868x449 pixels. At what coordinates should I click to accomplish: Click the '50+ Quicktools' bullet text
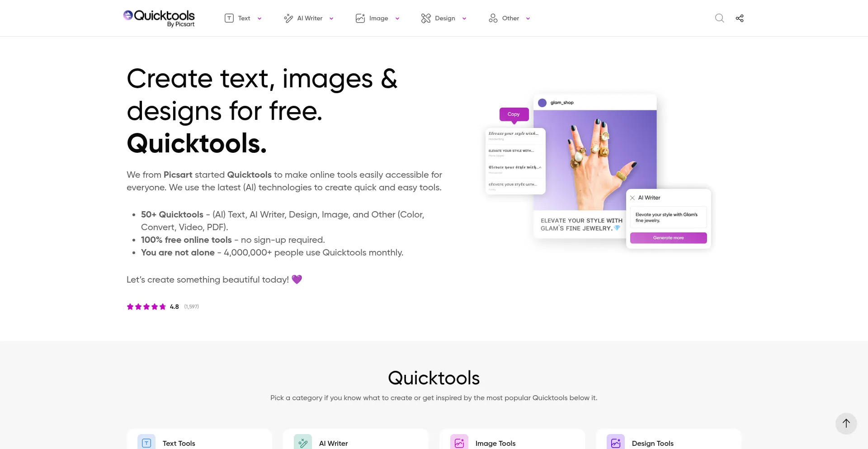pyautogui.click(x=172, y=214)
